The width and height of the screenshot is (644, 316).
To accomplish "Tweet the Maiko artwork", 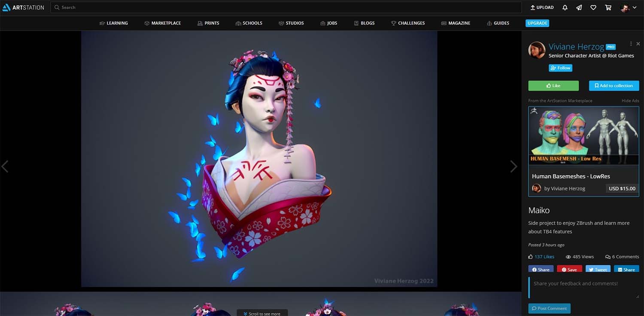I will 598,269.
